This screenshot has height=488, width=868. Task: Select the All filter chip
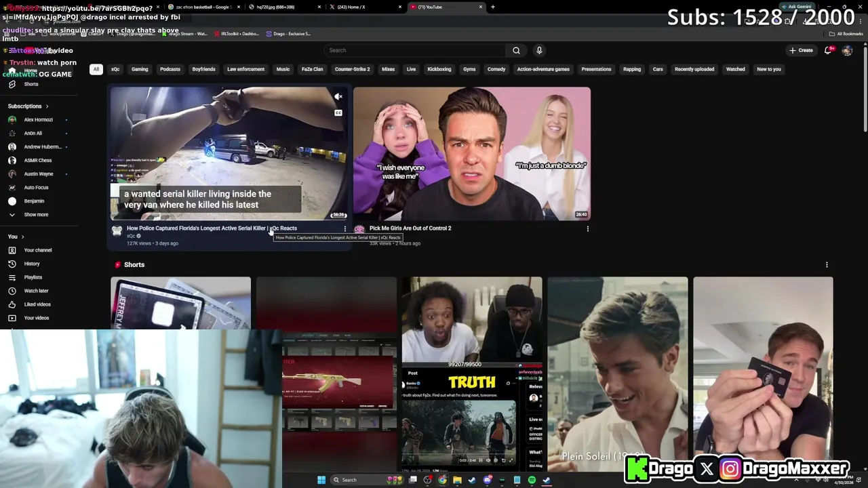click(x=96, y=69)
